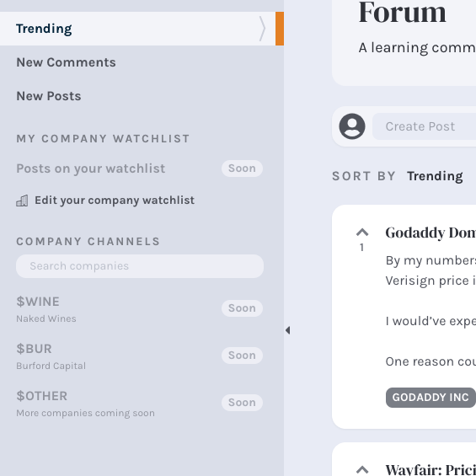Open the $BUR Burford Capital channel
This screenshot has height=476, width=476.
tap(140, 356)
